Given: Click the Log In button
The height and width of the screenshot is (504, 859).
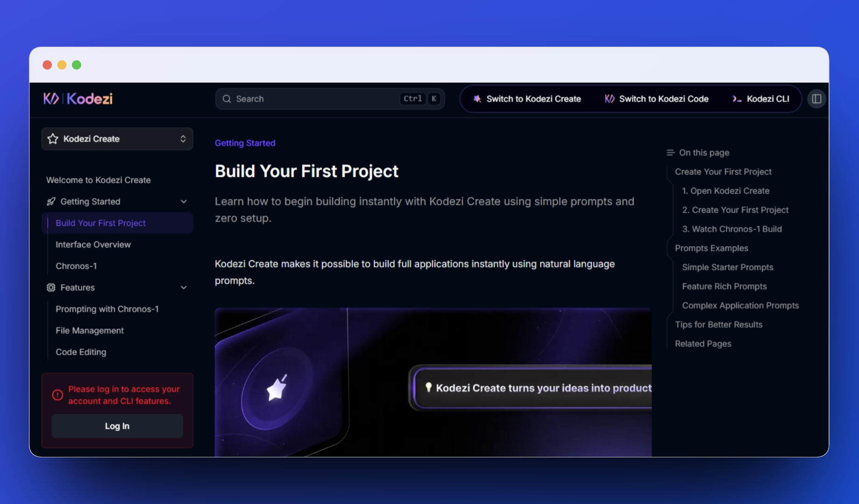Looking at the screenshot, I should (117, 426).
